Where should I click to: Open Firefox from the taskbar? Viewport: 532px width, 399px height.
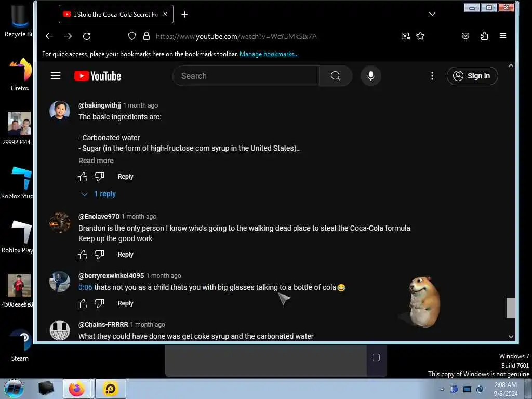[77, 389]
